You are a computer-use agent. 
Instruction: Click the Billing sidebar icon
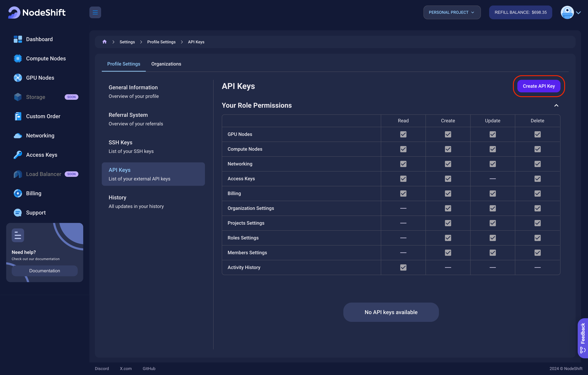pos(17,193)
